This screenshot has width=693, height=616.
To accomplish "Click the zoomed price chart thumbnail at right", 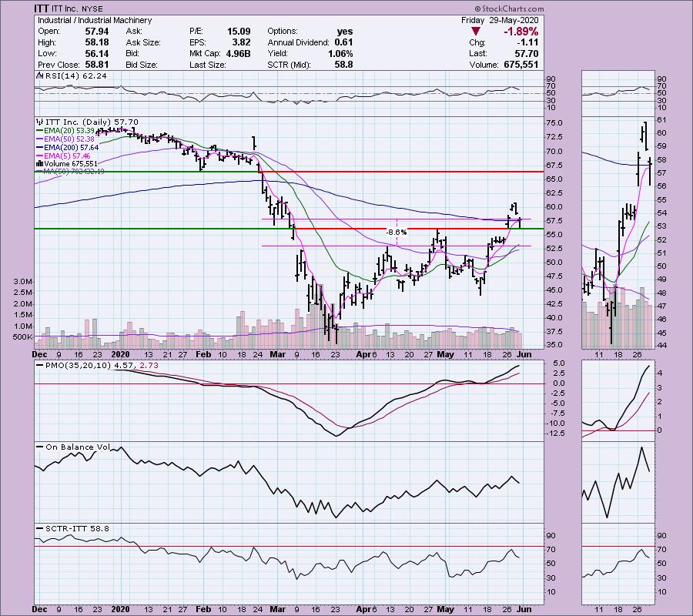I will pyautogui.click(x=618, y=233).
